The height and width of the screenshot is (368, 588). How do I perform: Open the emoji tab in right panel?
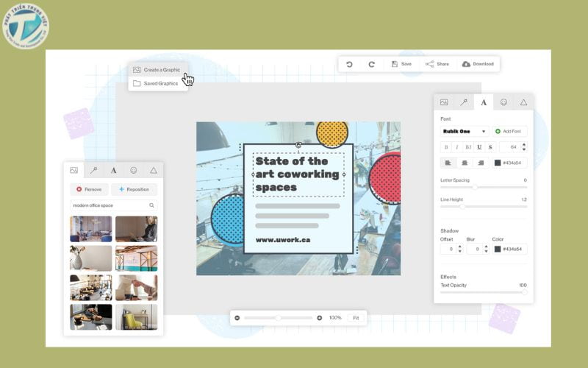click(503, 102)
